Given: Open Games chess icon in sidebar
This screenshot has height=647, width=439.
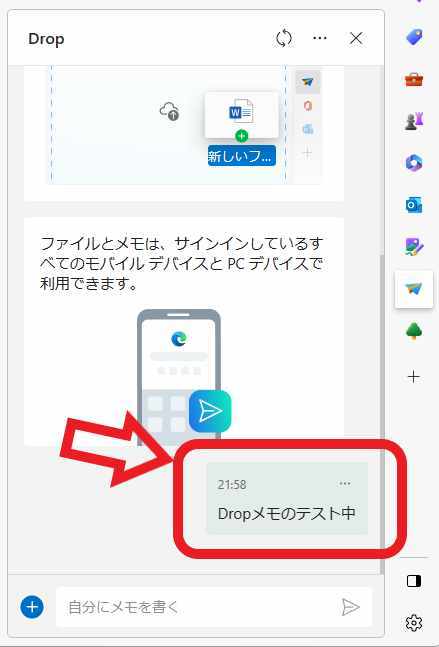Looking at the screenshot, I should point(414,121).
